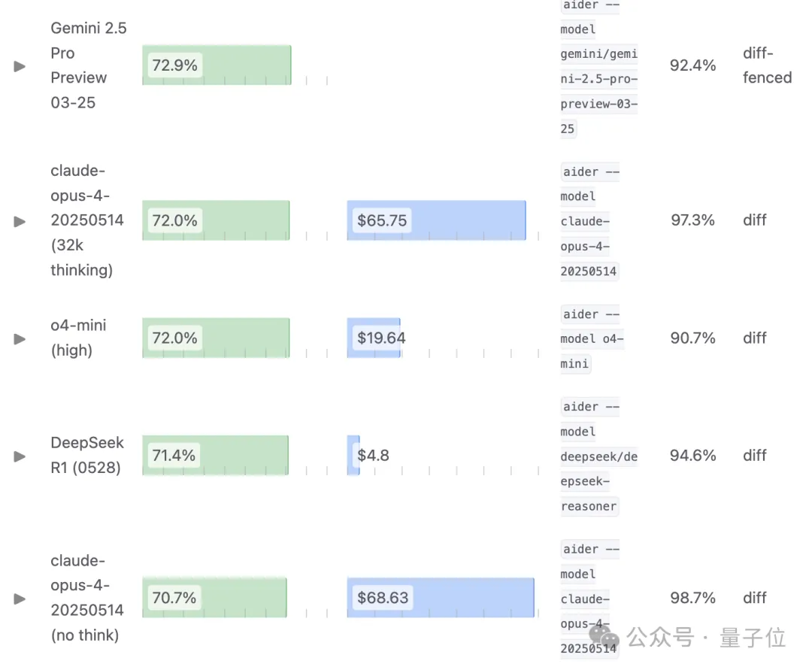Click the DeepSeek R1 (0528) model name

tap(86, 455)
